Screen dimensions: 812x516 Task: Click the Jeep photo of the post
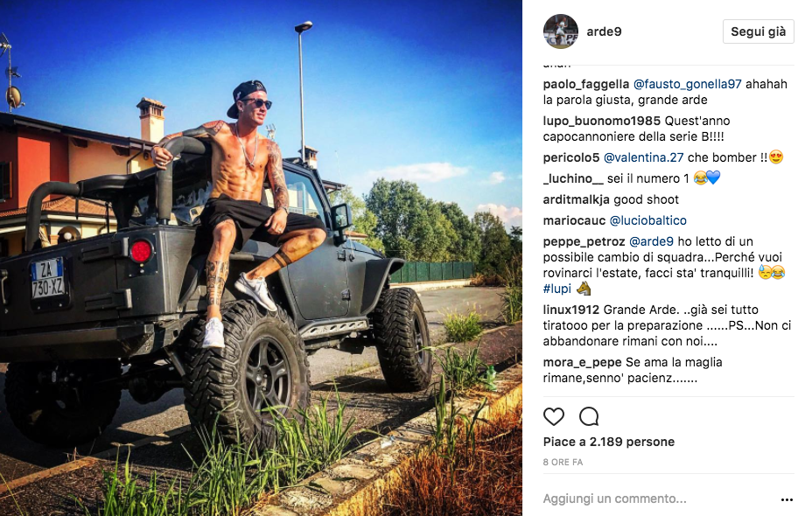pos(261,258)
